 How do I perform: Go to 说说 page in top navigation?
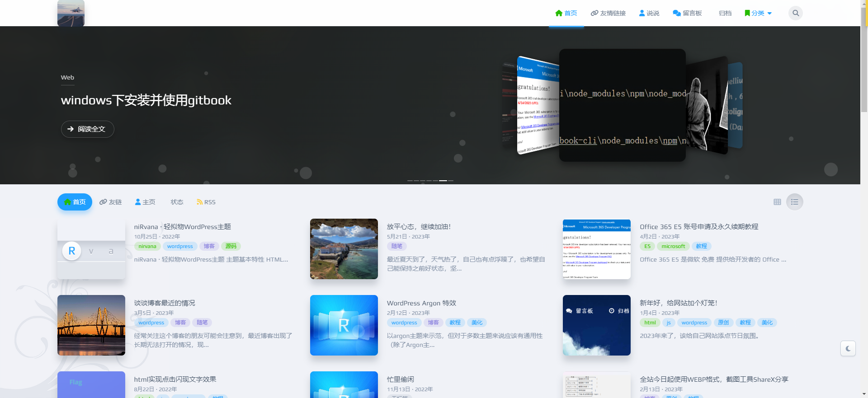[x=649, y=13]
